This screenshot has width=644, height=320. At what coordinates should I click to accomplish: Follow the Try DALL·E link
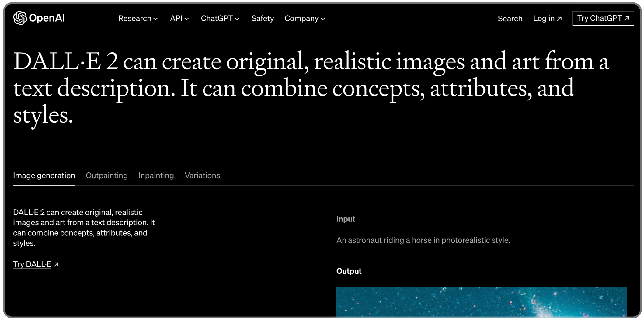36,264
